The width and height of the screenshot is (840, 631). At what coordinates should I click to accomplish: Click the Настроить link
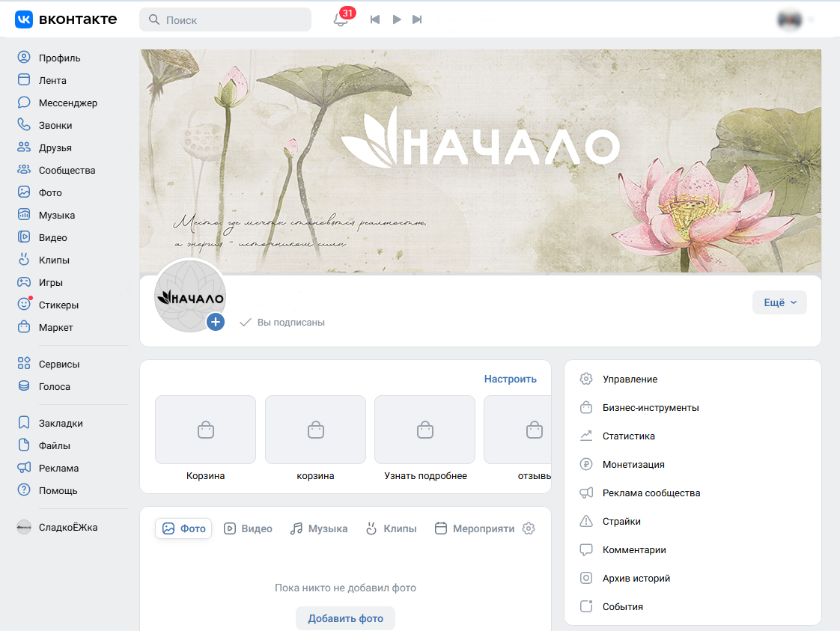click(511, 379)
